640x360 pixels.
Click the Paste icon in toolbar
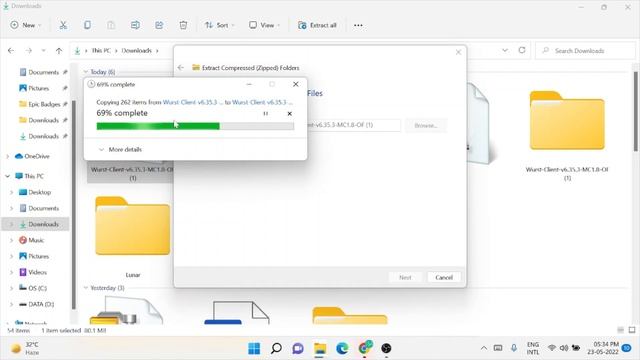pos(111,25)
